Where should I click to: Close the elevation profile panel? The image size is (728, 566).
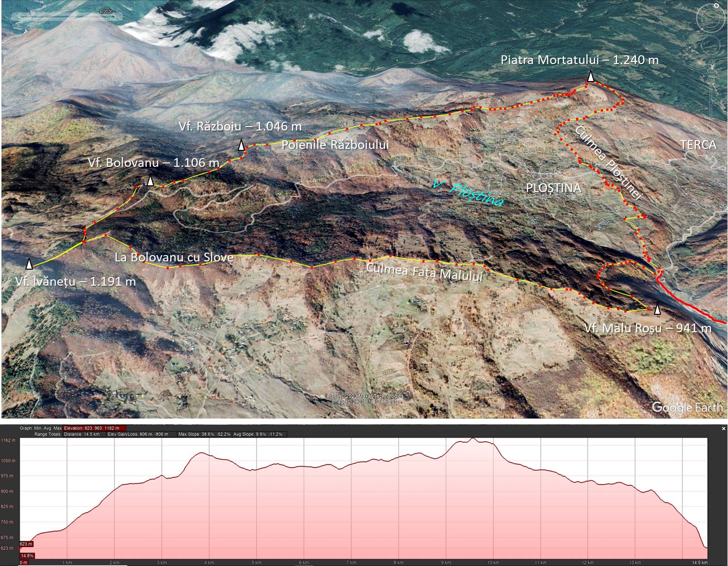[724, 429]
